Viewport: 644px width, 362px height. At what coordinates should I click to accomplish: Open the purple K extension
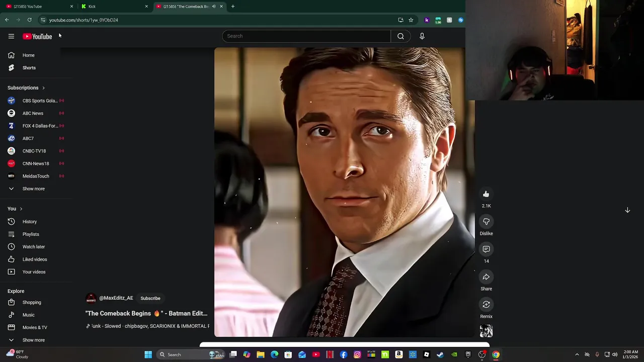[x=427, y=20]
